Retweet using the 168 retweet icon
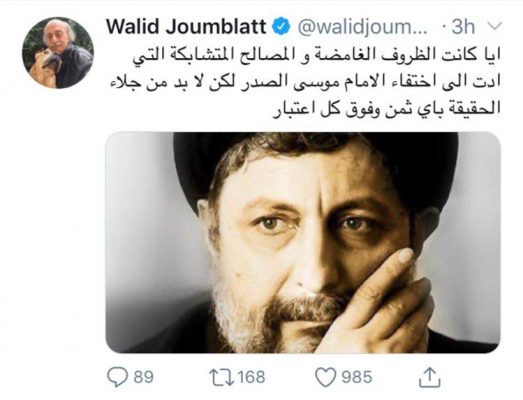Screen dimensions: 523x400 pos(221,377)
